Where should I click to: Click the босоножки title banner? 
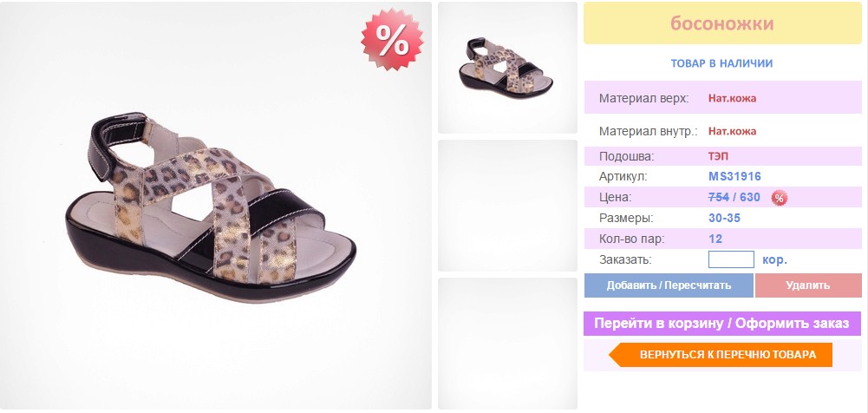point(722,23)
